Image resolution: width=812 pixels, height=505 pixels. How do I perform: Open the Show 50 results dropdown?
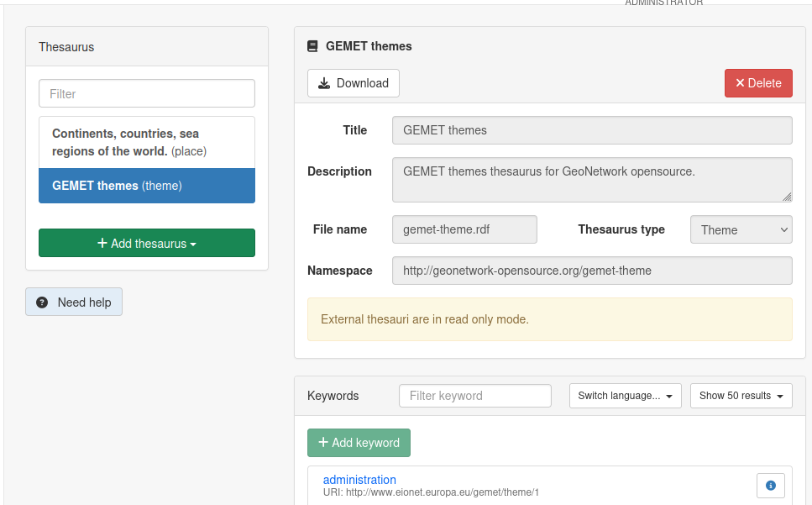pos(741,396)
